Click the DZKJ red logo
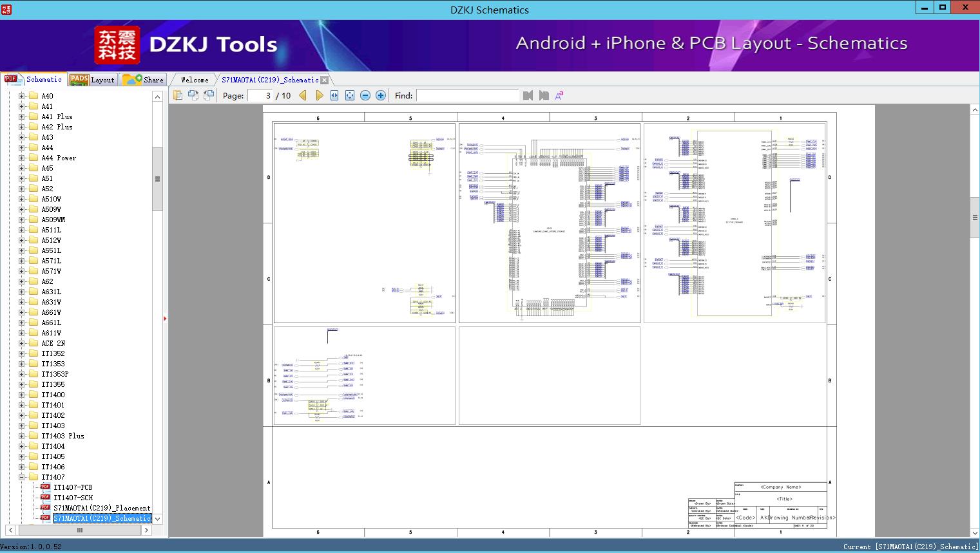Image resolution: width=980 pixels, height=553 pixels. pos(117,45)
